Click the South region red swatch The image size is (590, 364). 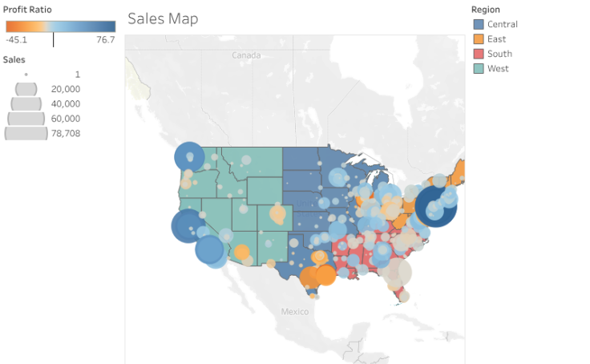(479, 54)
